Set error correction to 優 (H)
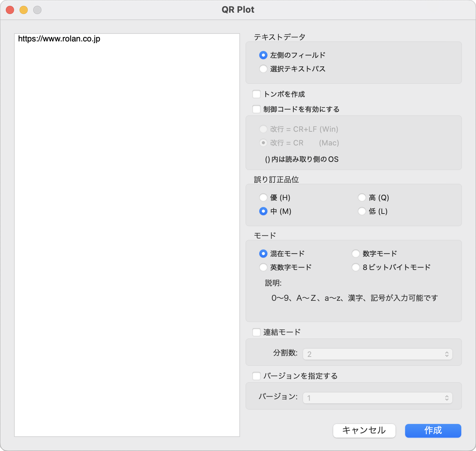 pos(263,197)
